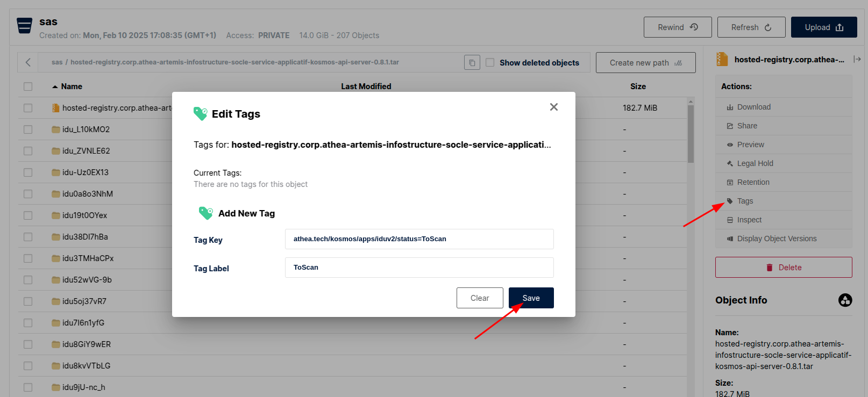Check the box for idu_L10kMO2 folder
868x397 pixels.
coord(28,129)
